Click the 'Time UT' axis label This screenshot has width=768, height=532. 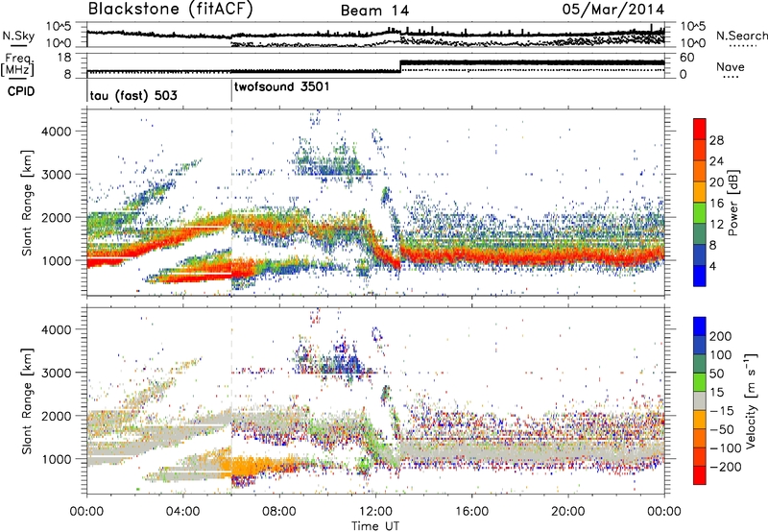coord(375,526)
